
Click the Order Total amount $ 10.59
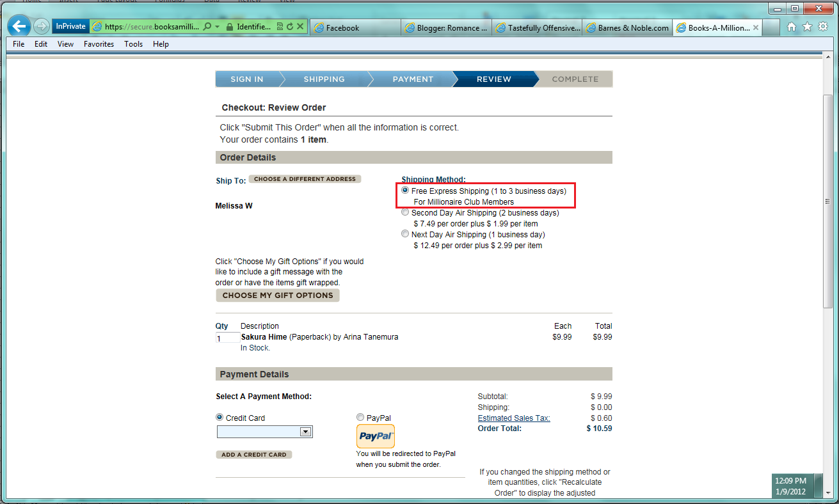[x=599, y=429]
